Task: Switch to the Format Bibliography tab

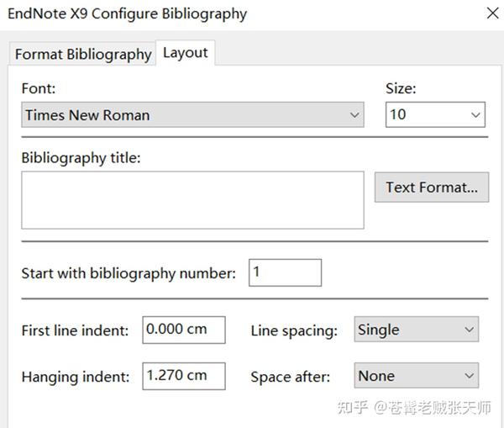Action: coord(82,54)
